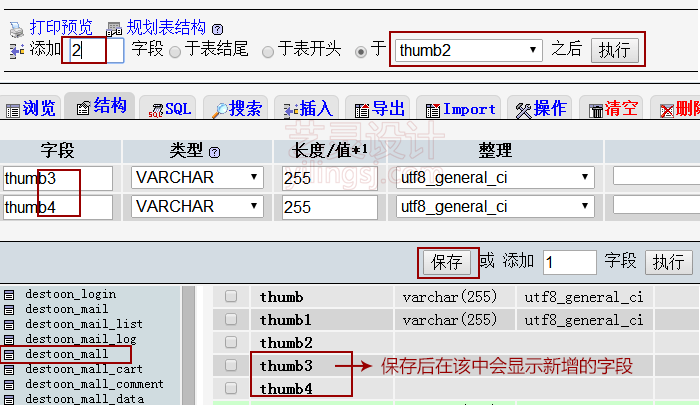This screenshot has width=700, height=406.
Task: Check the box for the thumb3 field
Action: [231, 365]
